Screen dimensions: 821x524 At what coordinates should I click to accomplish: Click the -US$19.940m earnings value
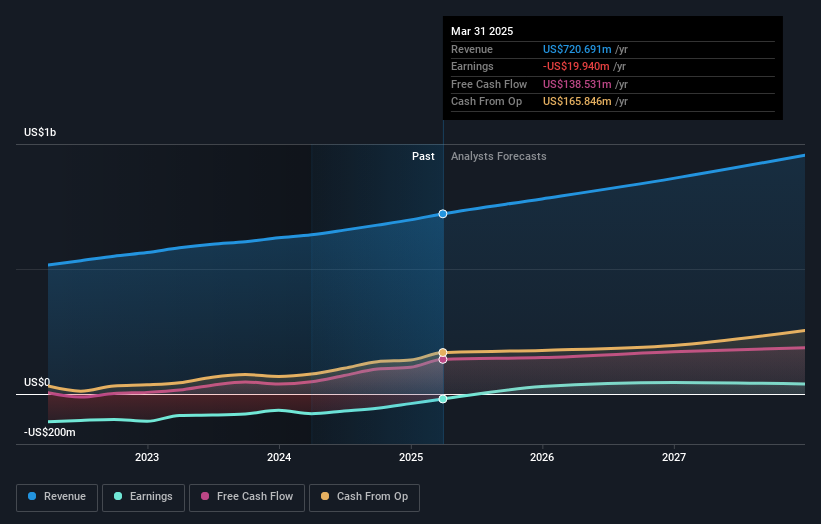coord(576,66)
